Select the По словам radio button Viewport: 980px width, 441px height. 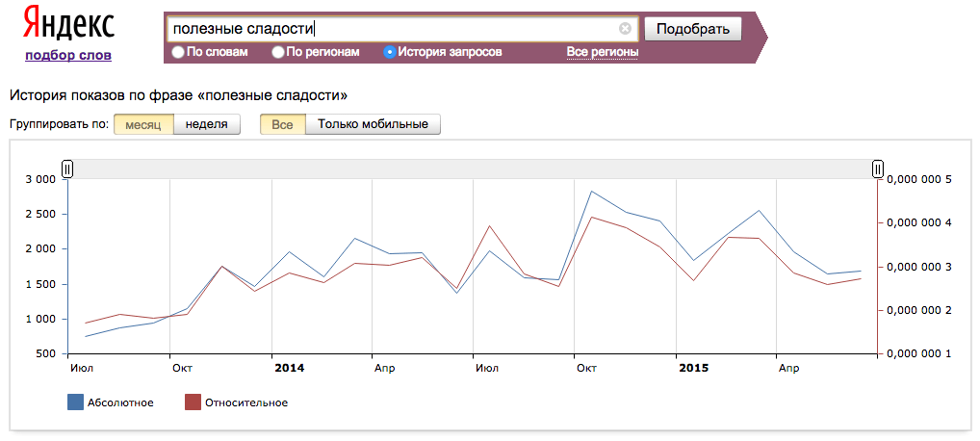(x=178, y=52)
